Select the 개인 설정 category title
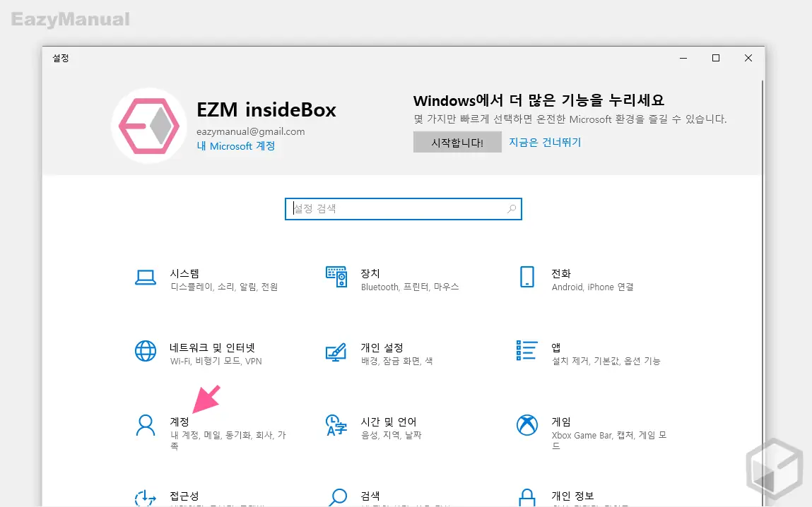Image resolution: width=812 pixels, height=507 pixels. (382, 347)
